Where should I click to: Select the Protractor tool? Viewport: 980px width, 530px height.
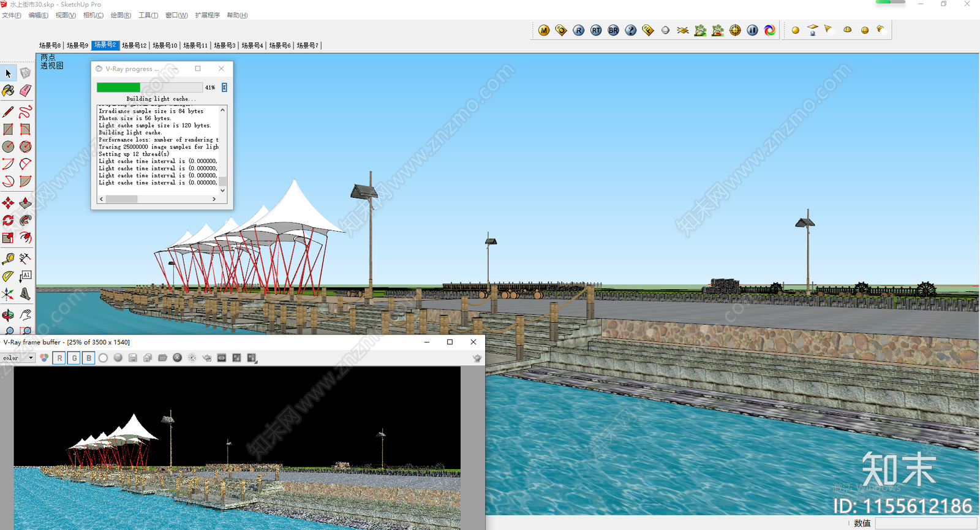(8, 276)
